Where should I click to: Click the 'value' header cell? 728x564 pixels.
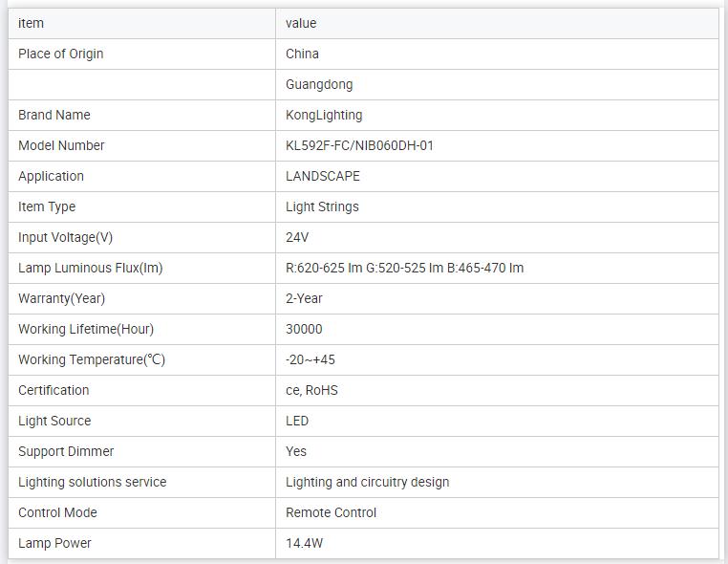click(x=301, y=23)
